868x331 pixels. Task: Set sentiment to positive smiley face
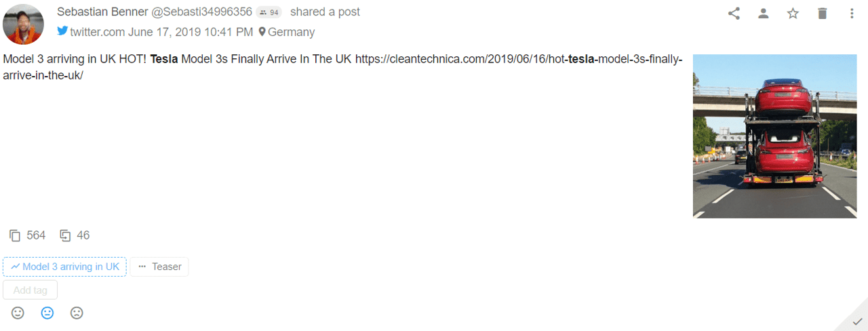18,313
